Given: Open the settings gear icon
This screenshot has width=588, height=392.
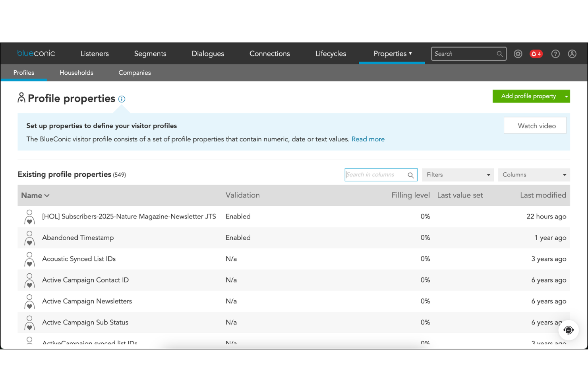Looking at the screenshot, I should coord(518,54).
